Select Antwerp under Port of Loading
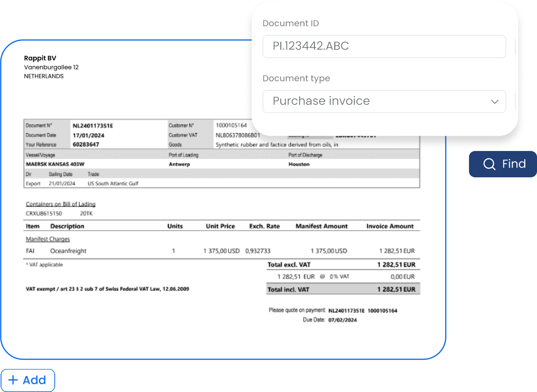The height and width of the screenshot is (392, 537). click(x=179, y=164)
